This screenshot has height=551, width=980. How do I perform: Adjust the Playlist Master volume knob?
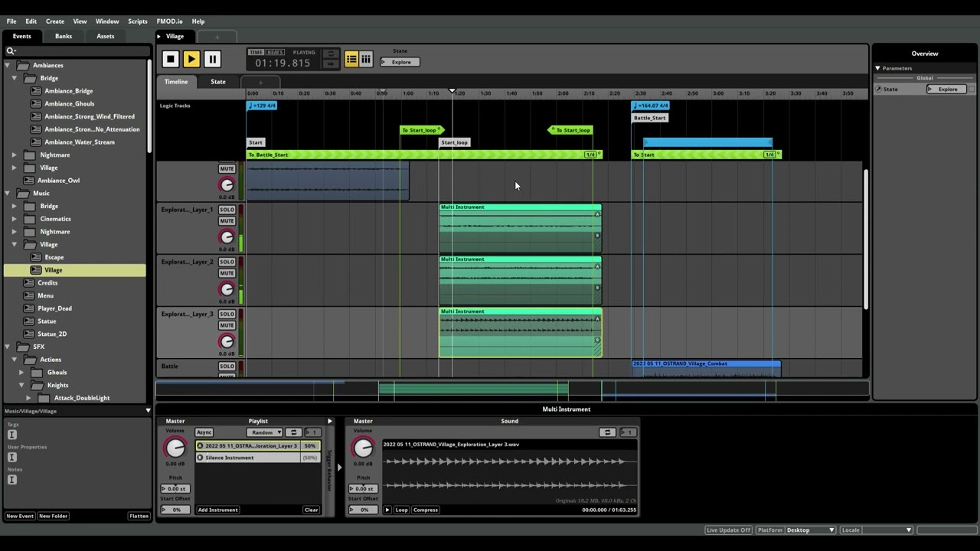click(175, 448)
